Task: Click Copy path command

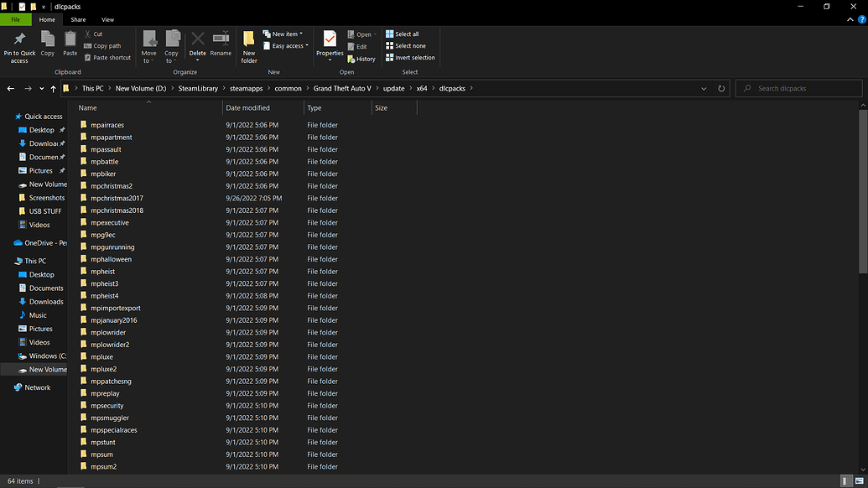Action: tap(102, 46)
